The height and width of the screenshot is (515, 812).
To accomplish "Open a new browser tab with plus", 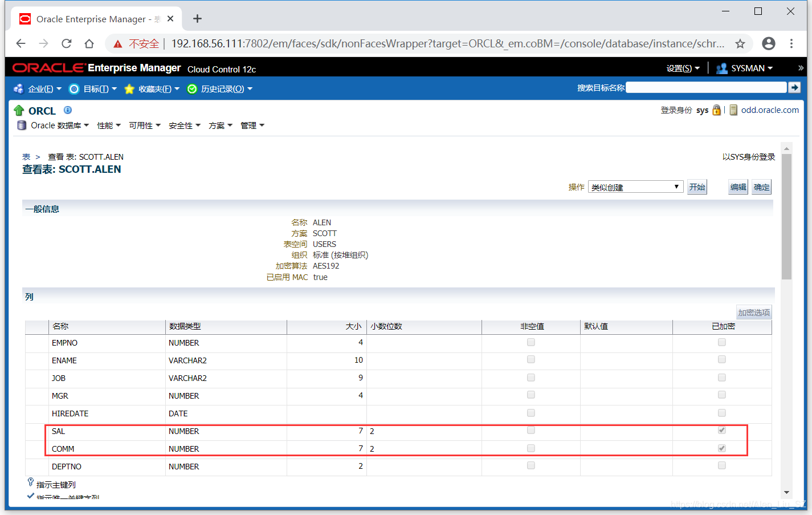I will [197, 19].
